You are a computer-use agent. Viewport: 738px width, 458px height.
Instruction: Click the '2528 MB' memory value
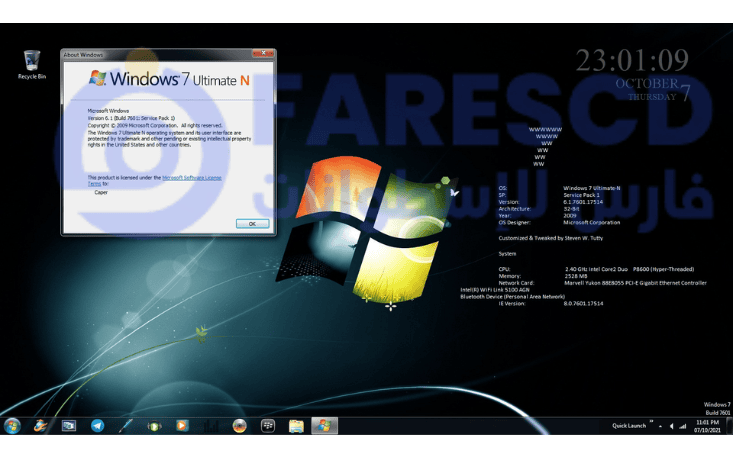(576, 276)
